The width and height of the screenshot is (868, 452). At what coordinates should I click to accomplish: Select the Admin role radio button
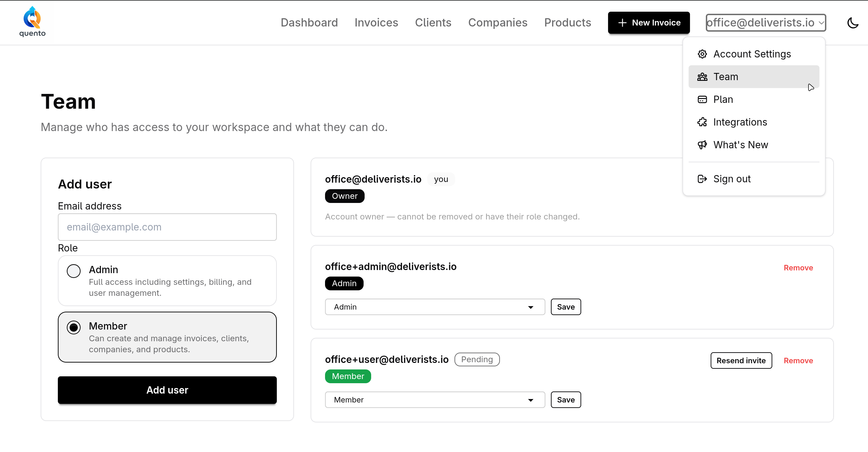pyautogui.click(x=74, y=271)
